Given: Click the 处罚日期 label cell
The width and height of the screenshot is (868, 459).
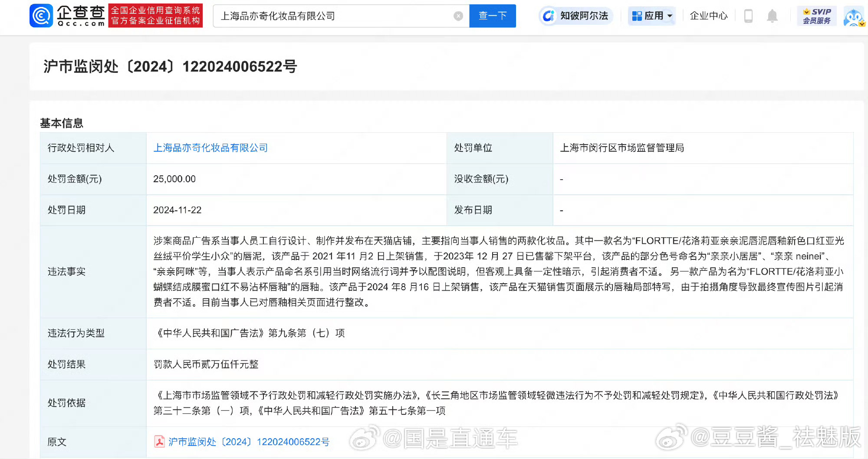Looking at the screenshot, I should [x=93, y=210].
